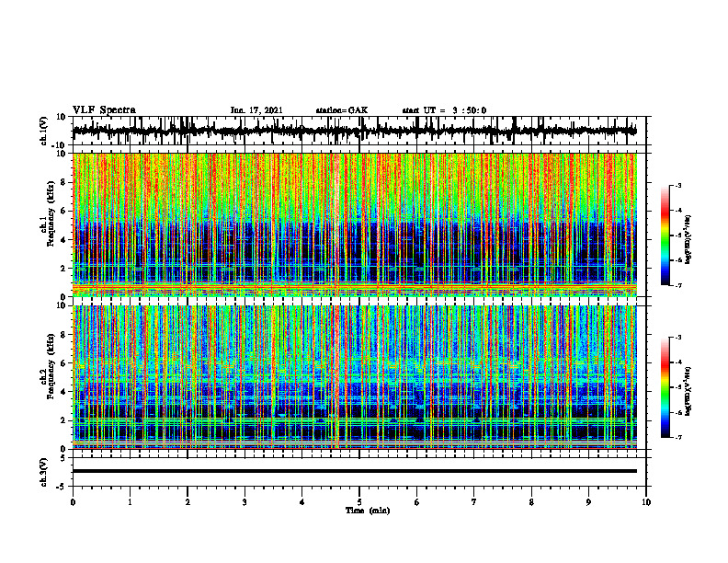Screen dimensions: 728x563
Task: Click the ch.2 frequency spectrogram panel
Action: [354, 377]
